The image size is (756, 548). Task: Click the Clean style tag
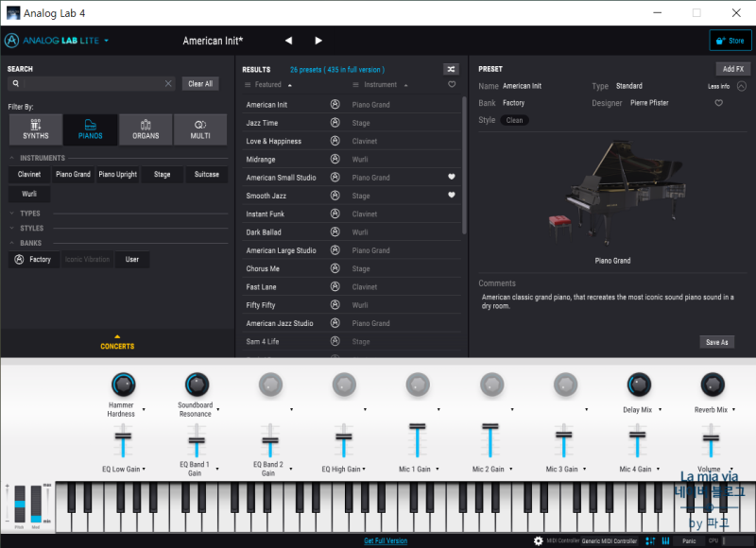pyautogui.click(x=514, y=121)
